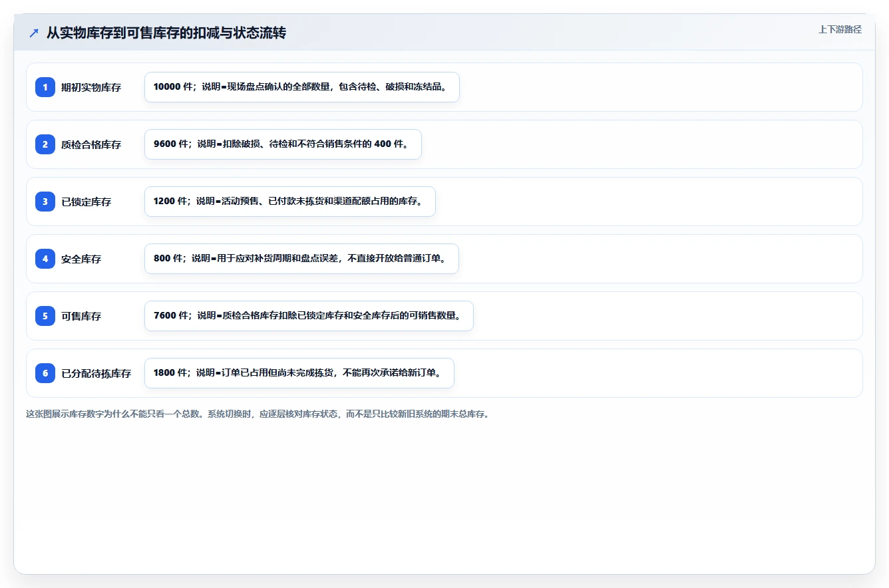Click the 安全库存 label
Screen dimensions: 889x588
click(81, 259)
